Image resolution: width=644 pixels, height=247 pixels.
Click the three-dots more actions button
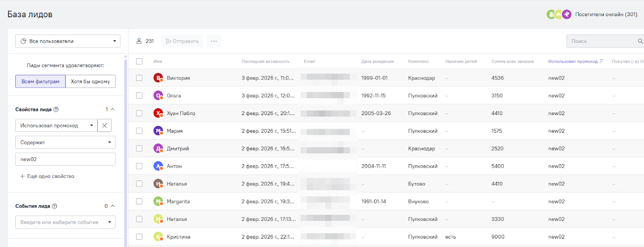[x=214, y=41]
